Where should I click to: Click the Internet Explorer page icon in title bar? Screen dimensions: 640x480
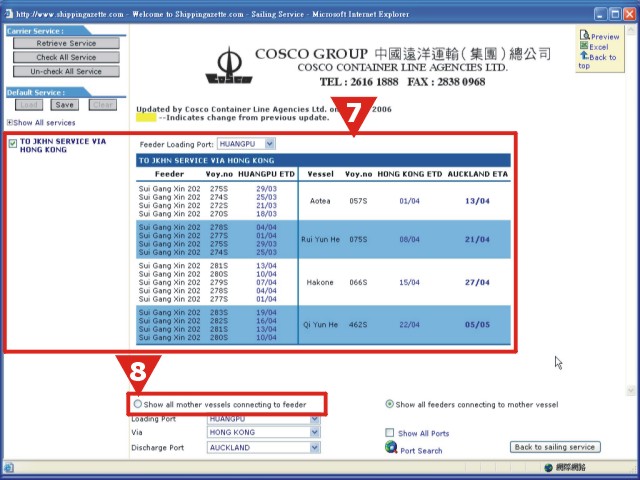tap(9, 13)
